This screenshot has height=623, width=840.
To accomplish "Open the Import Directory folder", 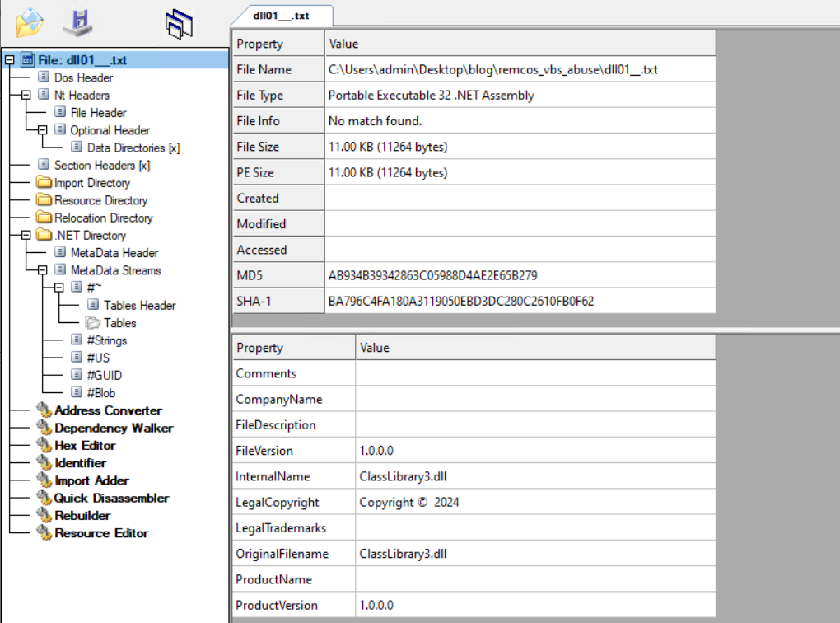I will click(91, 183).
